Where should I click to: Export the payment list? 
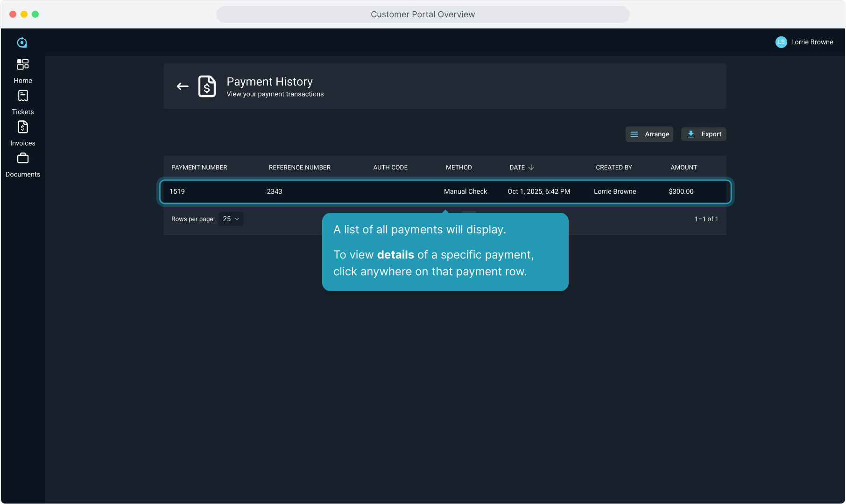pyautogui.click(x=704, y=134)
